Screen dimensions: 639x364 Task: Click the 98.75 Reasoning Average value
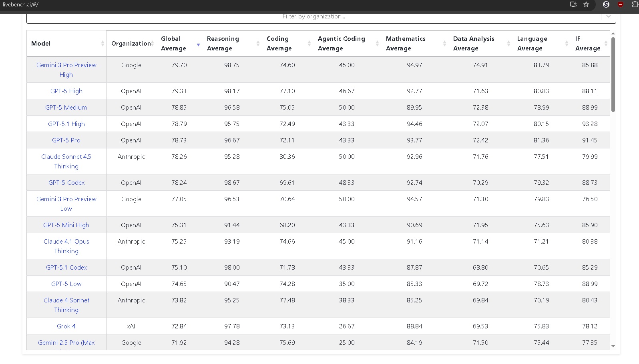(232, 65)
